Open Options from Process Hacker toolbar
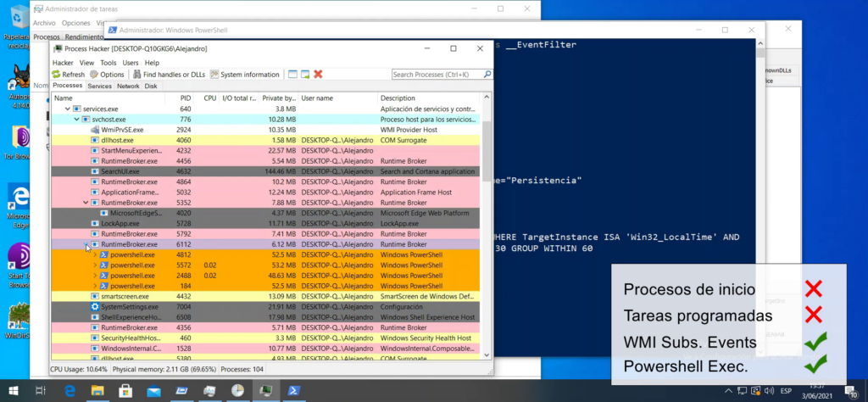This screenshot has height=402, width=868. click(107, 74)
